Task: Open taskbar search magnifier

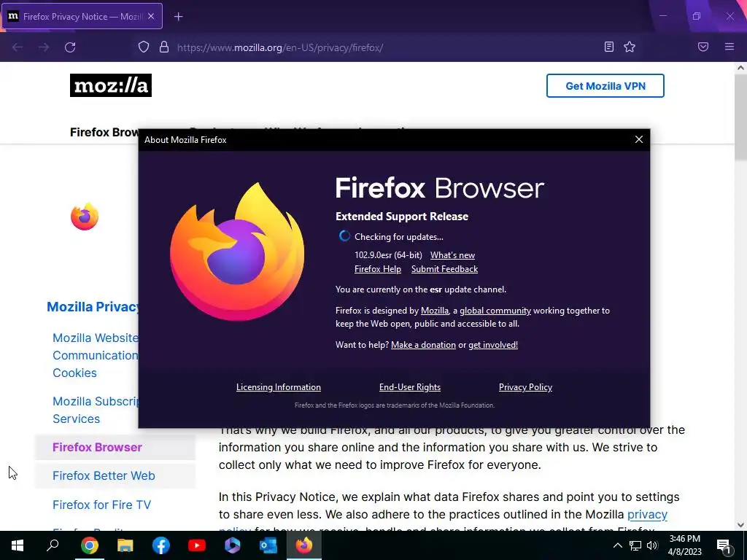Action: click(53, 545)
